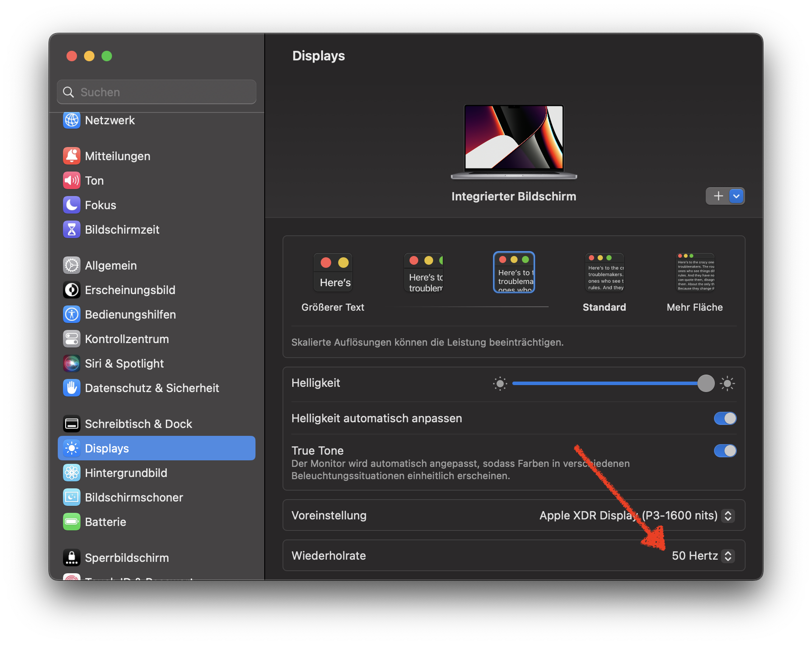Select the Displays sidebar row
Screen dimensions: 812x645
157,448
